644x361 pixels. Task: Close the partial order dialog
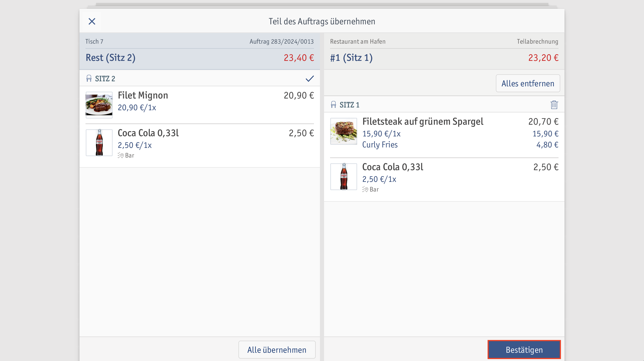92,22
